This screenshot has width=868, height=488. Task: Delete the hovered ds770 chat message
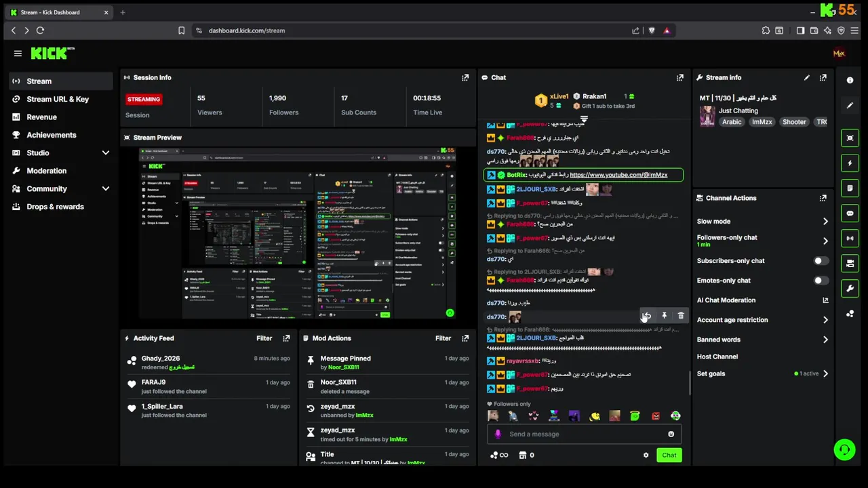point(681,316)
